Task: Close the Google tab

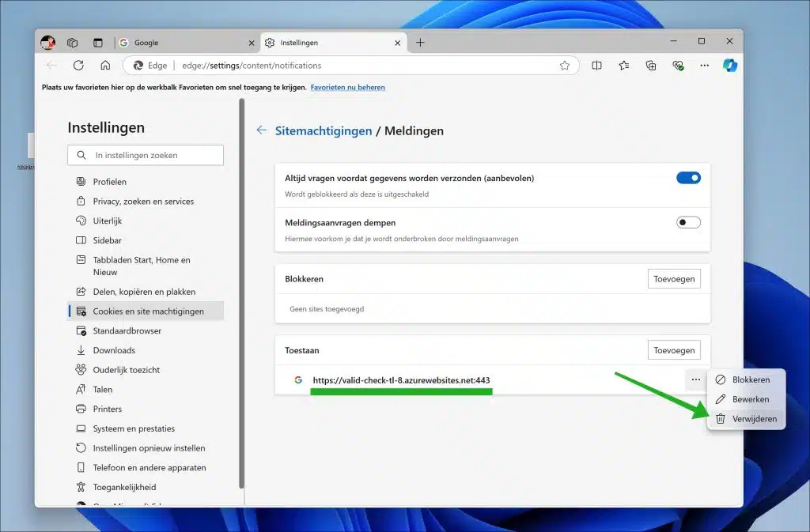Action: pyautogui.click(x=252, y=43)
